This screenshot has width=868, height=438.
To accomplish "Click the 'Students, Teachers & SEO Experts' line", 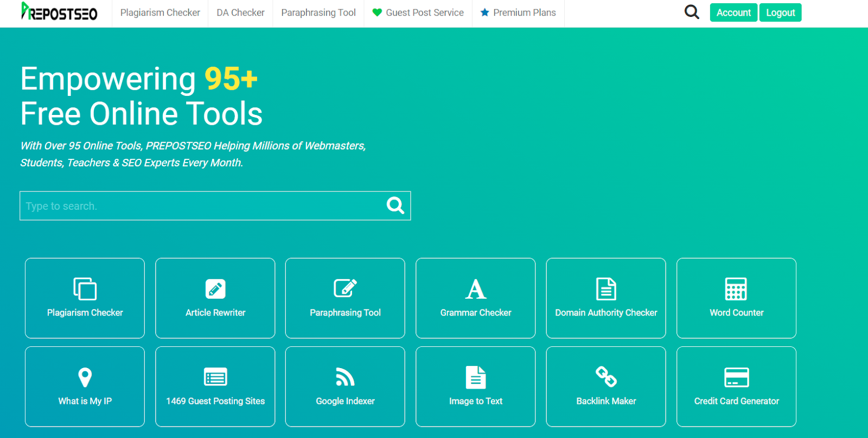I will (x=132, y=163).
